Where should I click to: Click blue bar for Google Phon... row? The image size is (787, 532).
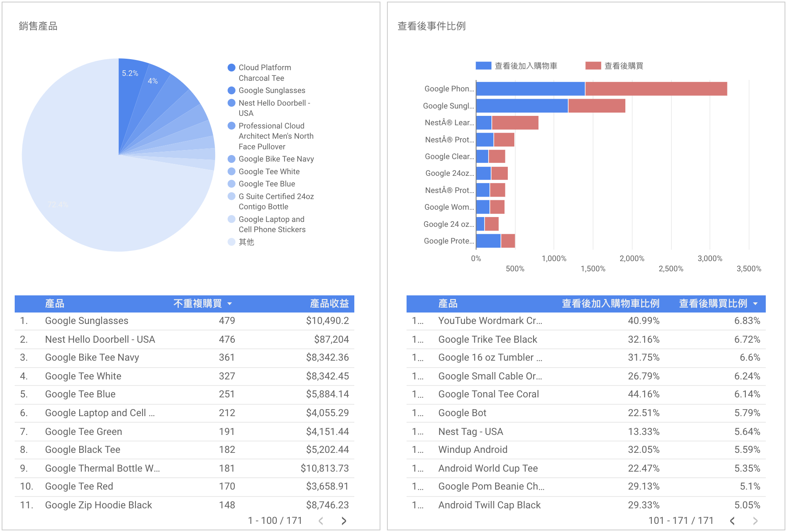pos(530,89)
